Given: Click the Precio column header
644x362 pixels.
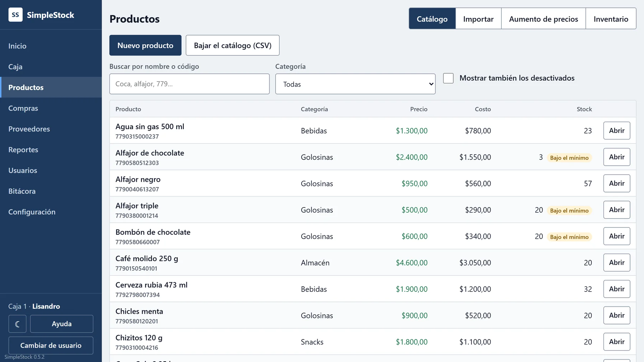Looking at the screenshot, I should [419, 109].
